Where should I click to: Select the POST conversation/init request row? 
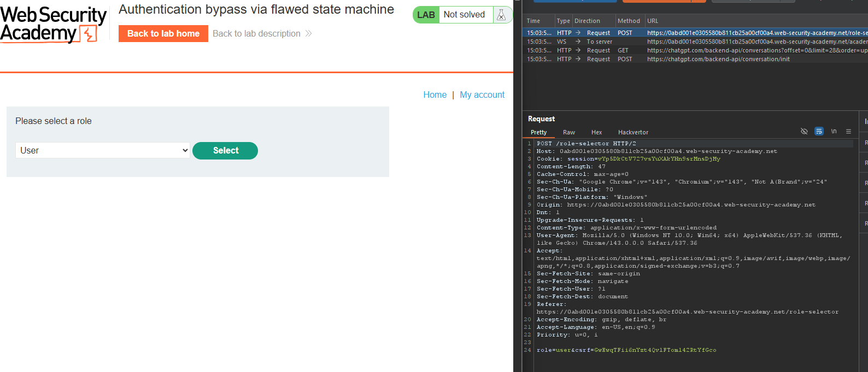point(695,59)
